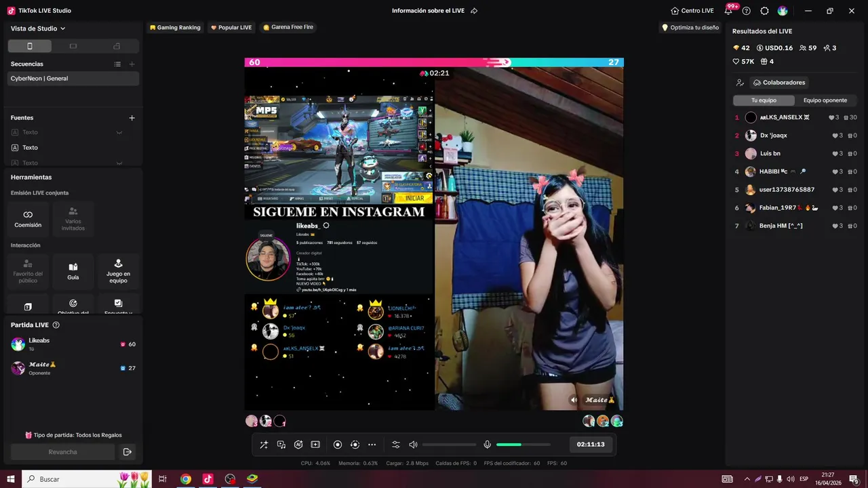Switch to the Tu equipo tab
The height and width of the screenshot is (488, 868).
point(764,100)
